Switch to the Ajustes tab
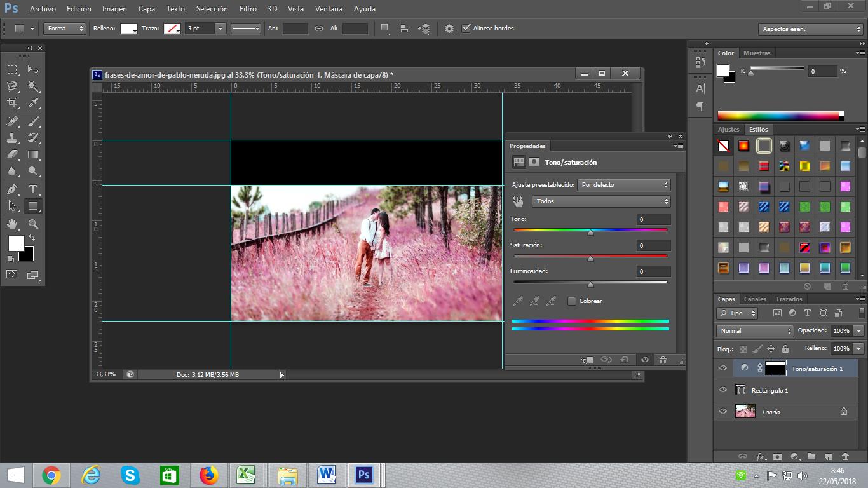The width and height of the screenshot is (868, 488). (x=729, y=130)
